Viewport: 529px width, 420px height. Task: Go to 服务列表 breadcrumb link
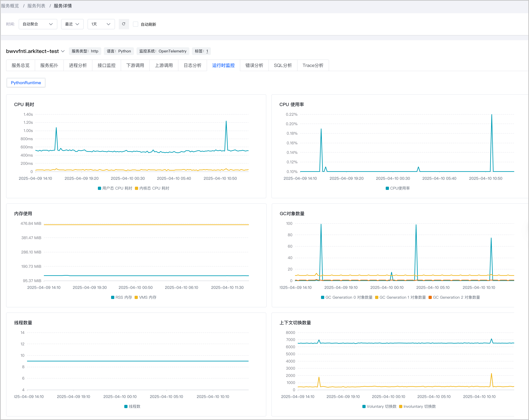tap(36, 6)
